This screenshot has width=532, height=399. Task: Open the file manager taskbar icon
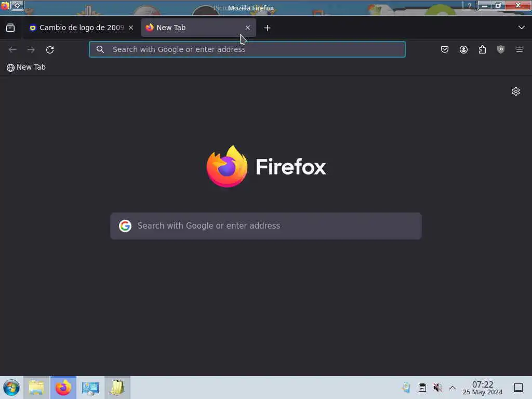[x=36, y=388]
